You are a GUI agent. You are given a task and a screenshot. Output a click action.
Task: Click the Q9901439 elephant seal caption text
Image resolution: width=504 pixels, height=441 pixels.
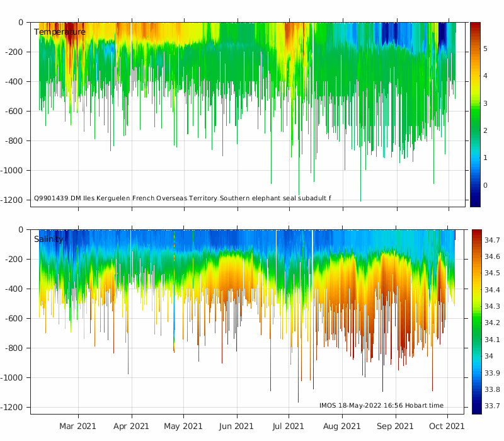183,198
